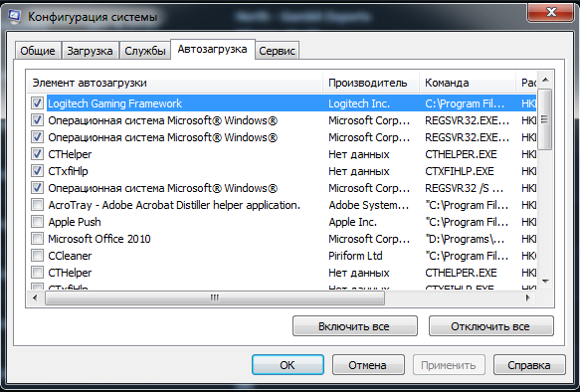Switch to the Загрузка tab
The image size is (580, 392).
click(x=90, y=51)
